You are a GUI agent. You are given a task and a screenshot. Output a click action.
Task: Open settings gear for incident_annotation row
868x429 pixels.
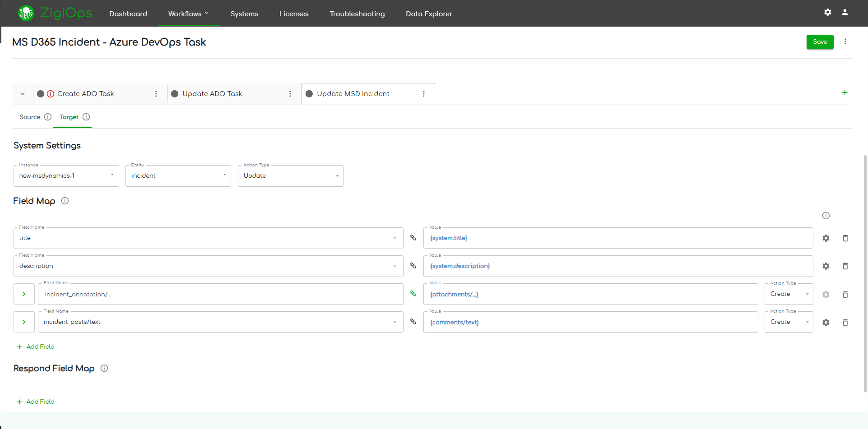[x=826, y=295]
